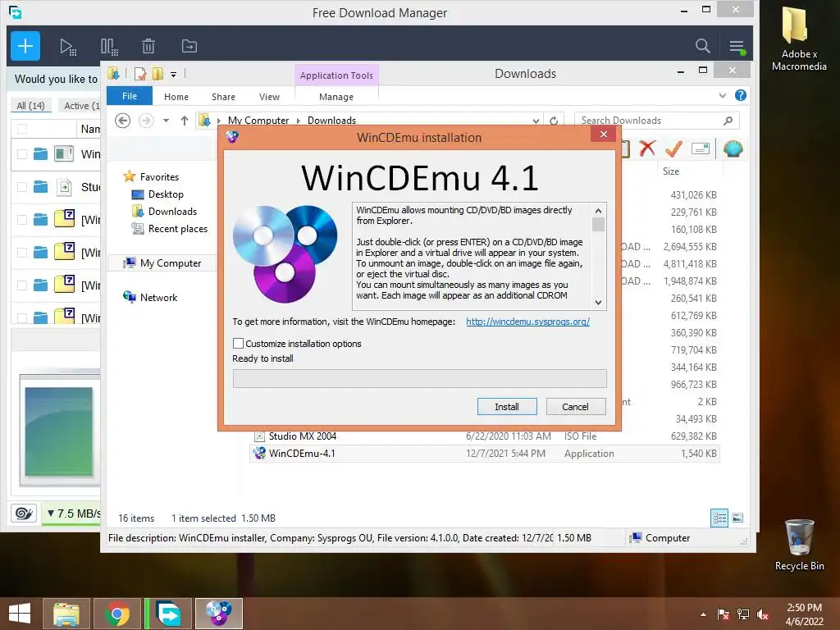Click the installation progress bar
Viewport: 840px width, 630px height.
click(x=420, y=378)
